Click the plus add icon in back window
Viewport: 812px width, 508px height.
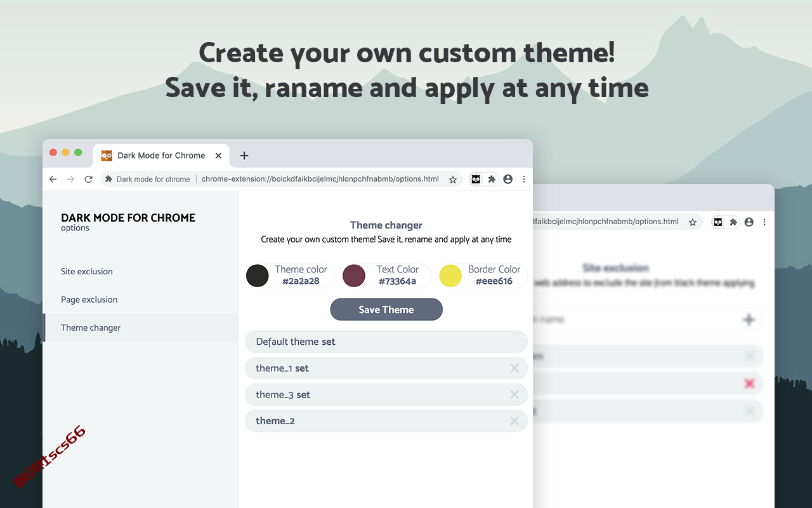pyautogui.click(x=749, y=319)
